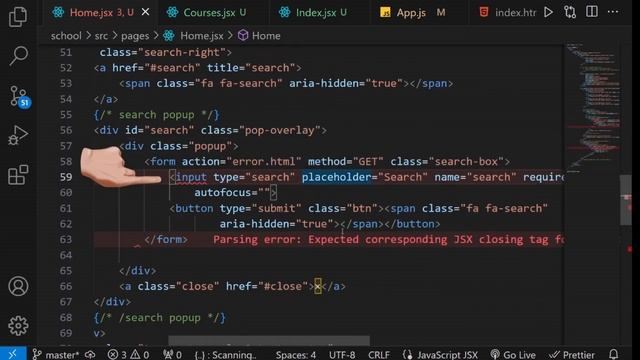Click 'fa fa-search' class value on line 53
This screenshot has height=360, width=640.
238,84
